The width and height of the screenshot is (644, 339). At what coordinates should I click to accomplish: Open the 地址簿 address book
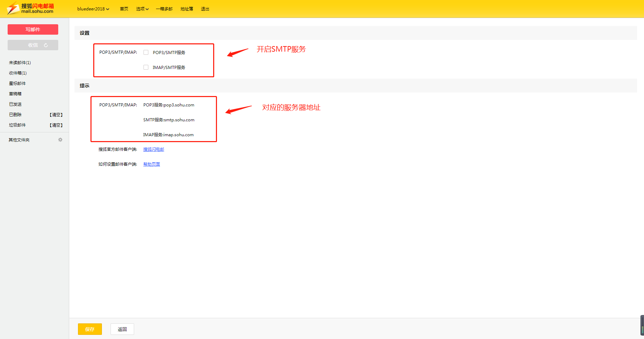point(186,9)
